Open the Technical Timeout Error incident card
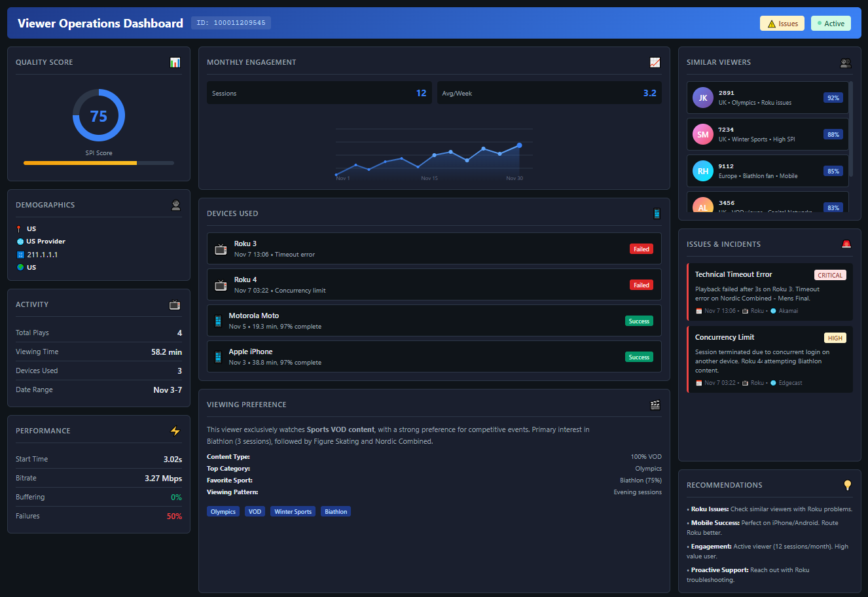 pyautogui.click(x=769, y=292)
